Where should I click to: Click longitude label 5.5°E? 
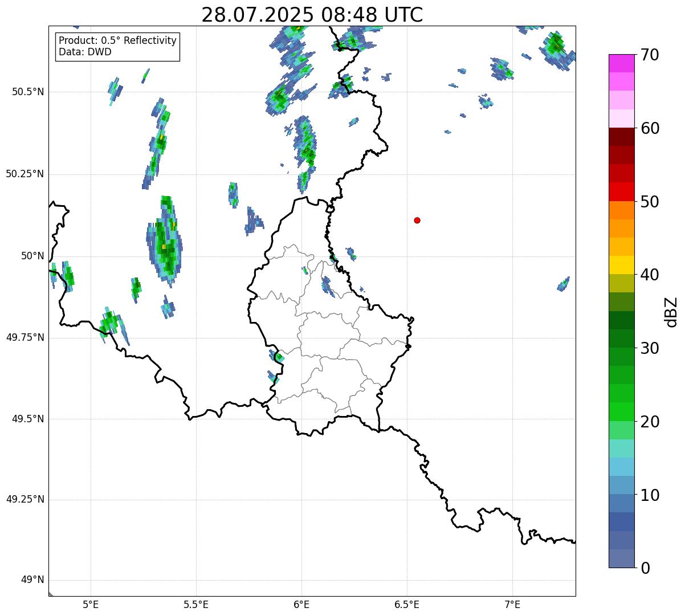click(196, 604)
